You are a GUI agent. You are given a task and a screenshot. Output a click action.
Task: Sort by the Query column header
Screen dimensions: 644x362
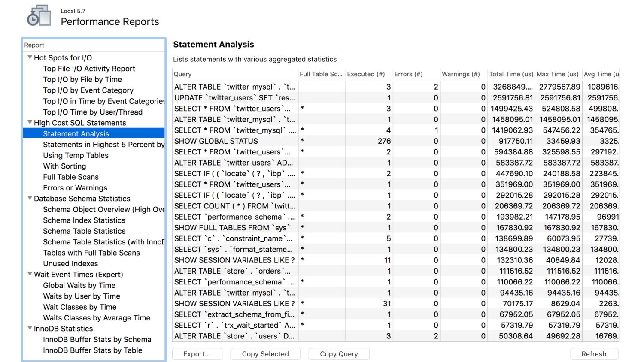pos(235,74)
